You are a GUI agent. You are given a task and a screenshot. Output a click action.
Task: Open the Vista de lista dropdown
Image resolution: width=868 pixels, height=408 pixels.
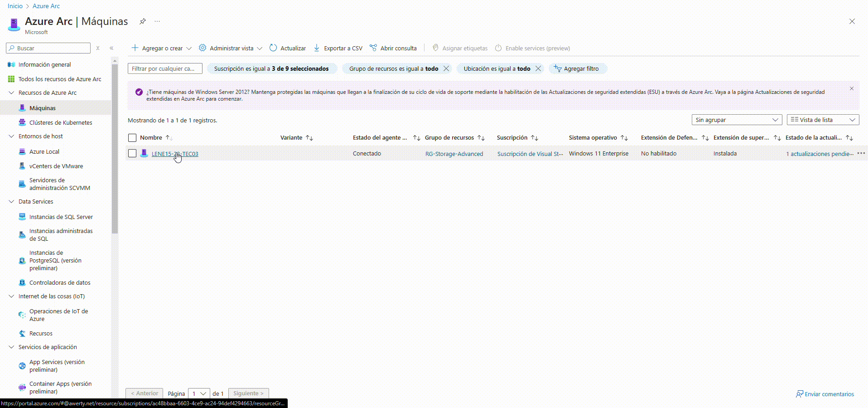click(823, 120)
